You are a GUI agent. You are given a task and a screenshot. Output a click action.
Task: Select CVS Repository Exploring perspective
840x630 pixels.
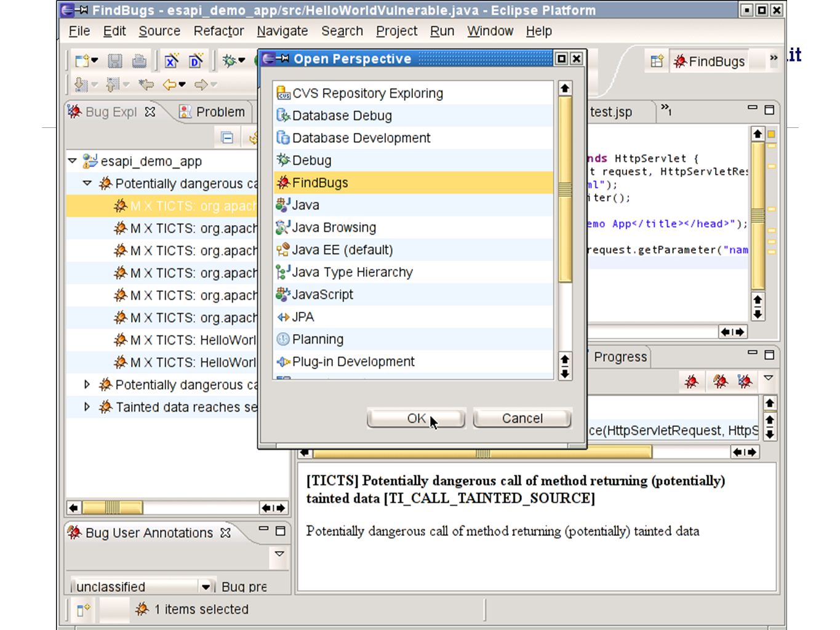pos(413,94)
